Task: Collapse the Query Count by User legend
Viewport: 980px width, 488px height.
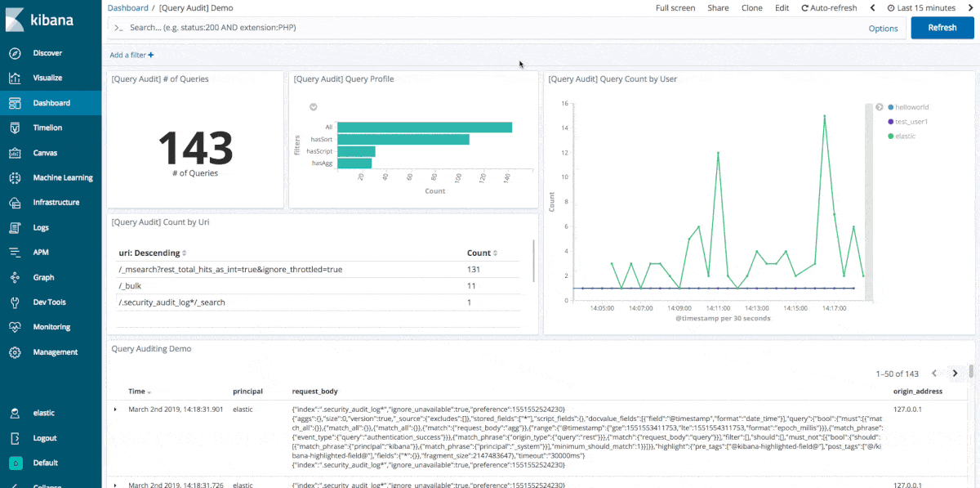Action: tap(879, 107)
